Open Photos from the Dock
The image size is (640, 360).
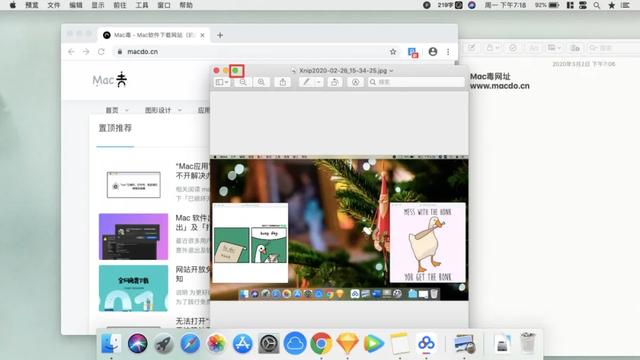[x=216, y=343]
